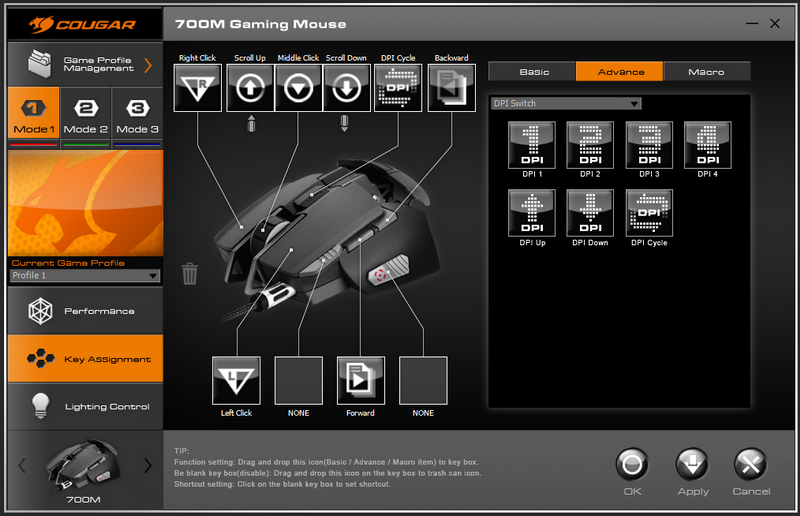Click the trash can icon

coord(190,274)
